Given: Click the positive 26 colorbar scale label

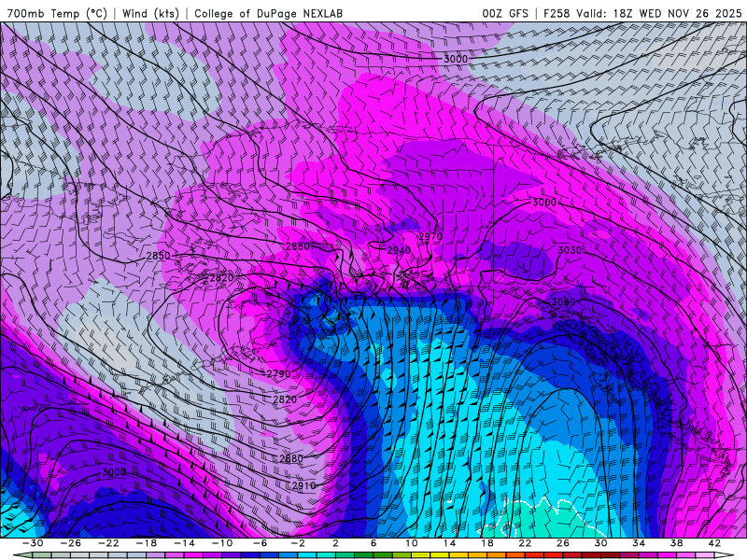Looking at the screenshot, I should 563,543.
